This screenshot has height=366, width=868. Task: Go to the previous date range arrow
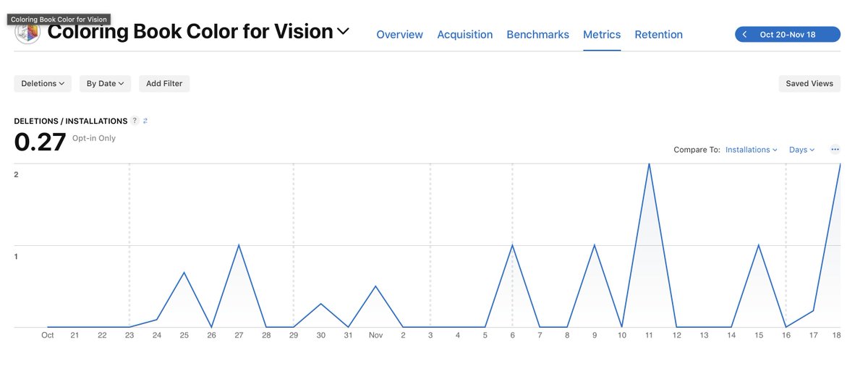coord(745,34)
